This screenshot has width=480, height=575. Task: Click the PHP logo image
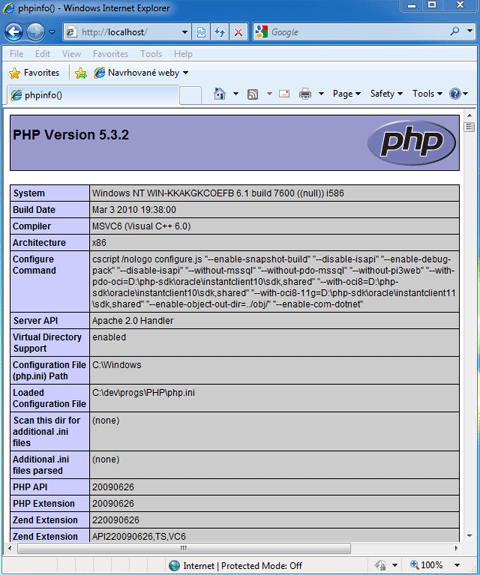point(411,143)
